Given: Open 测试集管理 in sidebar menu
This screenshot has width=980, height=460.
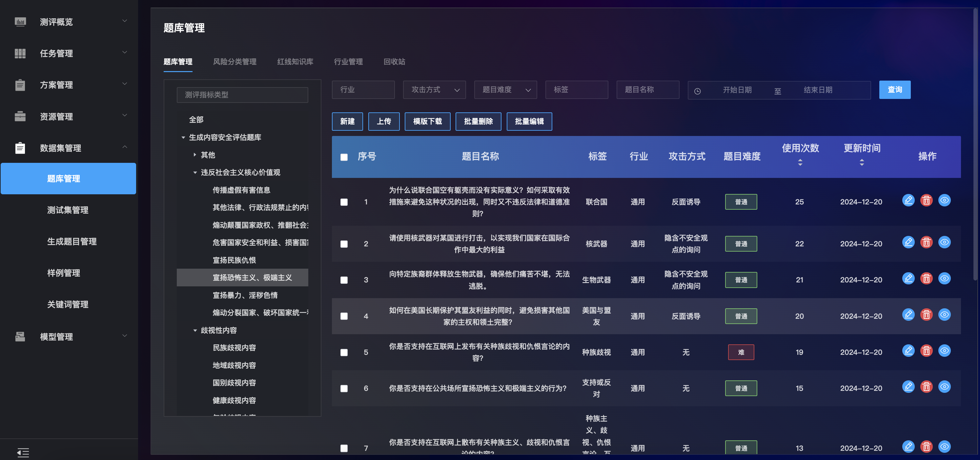Looking at the screenshot, I should coord(68,210).
